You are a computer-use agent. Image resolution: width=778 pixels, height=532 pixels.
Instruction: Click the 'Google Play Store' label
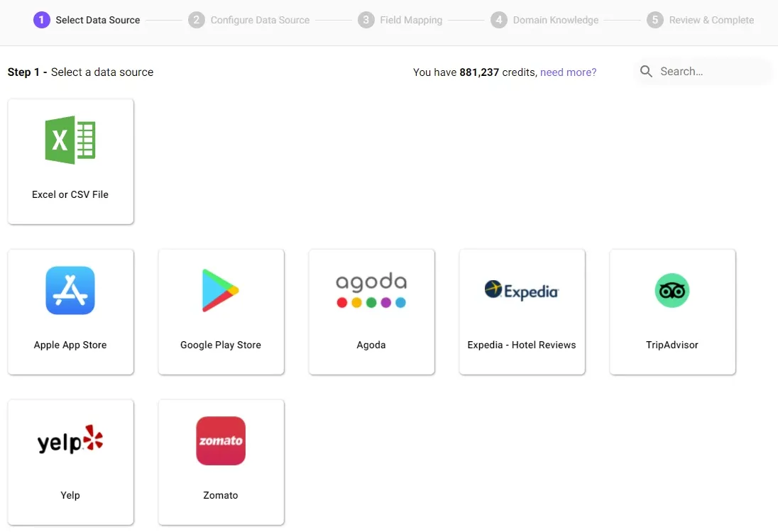coord(220,345)
